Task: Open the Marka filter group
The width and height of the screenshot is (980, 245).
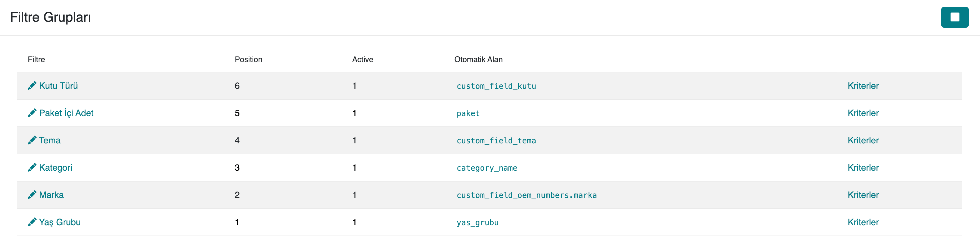Action: pos(51,195)
